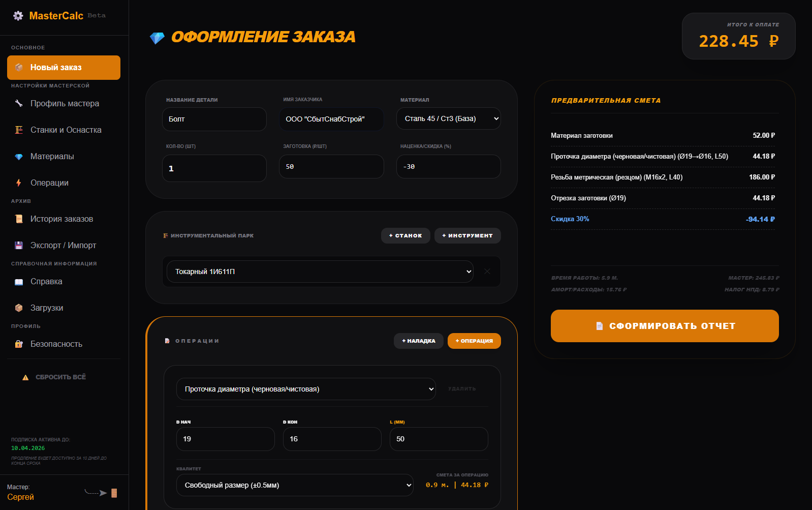Click the scroll icon for История заказов
Image resolution: width=812 pixels, height=510 pixels.
[x=19, y=219]
